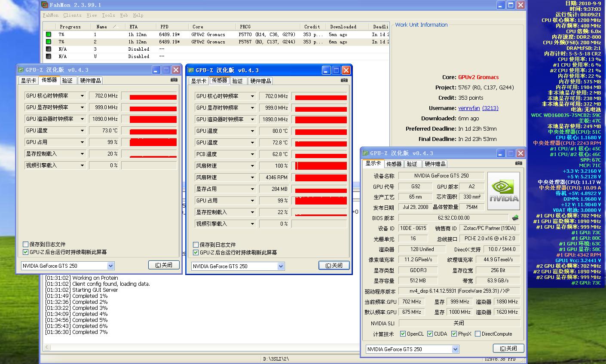Screen dimensions: 606x364
Task: Select client row with project P5770
Action: point(216,34)
